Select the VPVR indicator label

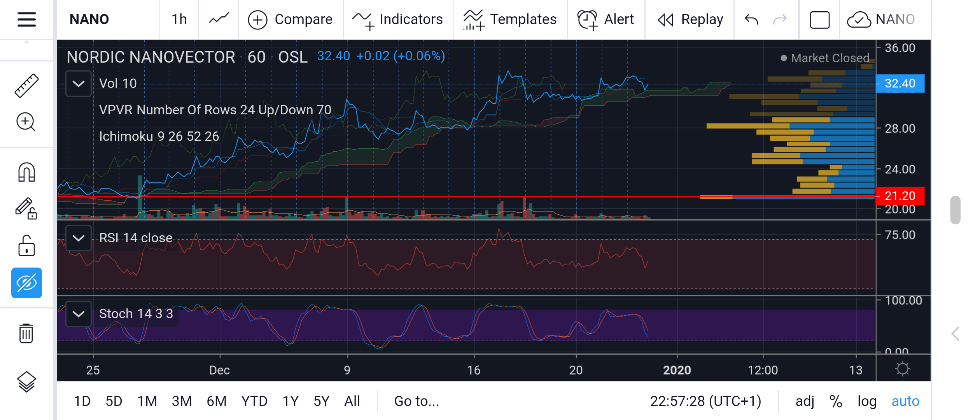click(215, 110)
